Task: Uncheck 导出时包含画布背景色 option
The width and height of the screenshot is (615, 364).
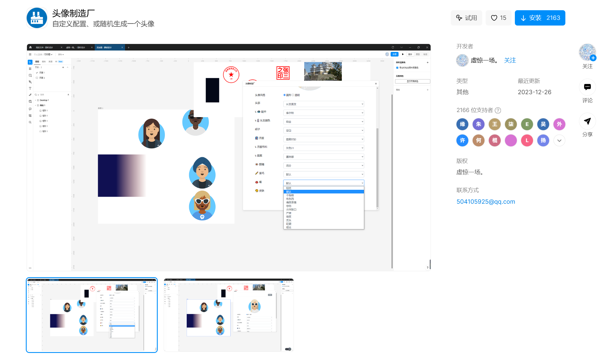Action: [397, 68]
